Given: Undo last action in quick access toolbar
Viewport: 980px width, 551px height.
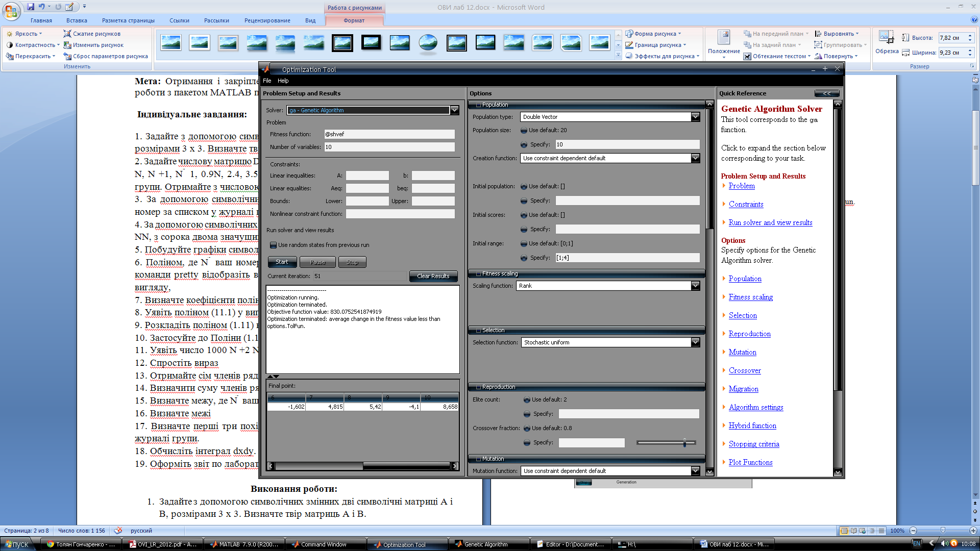Looking at the screenshot, I should tap(42, 7).
